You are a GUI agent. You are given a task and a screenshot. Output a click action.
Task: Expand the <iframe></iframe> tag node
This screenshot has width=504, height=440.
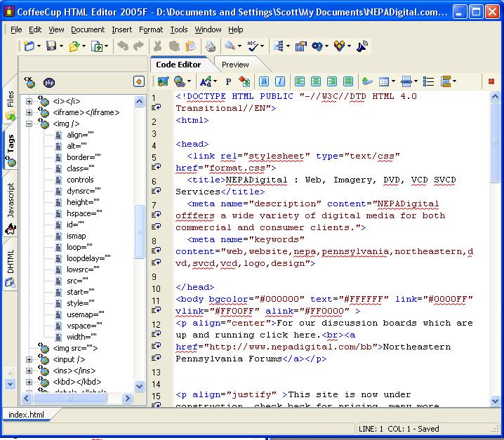click(29, 112)
